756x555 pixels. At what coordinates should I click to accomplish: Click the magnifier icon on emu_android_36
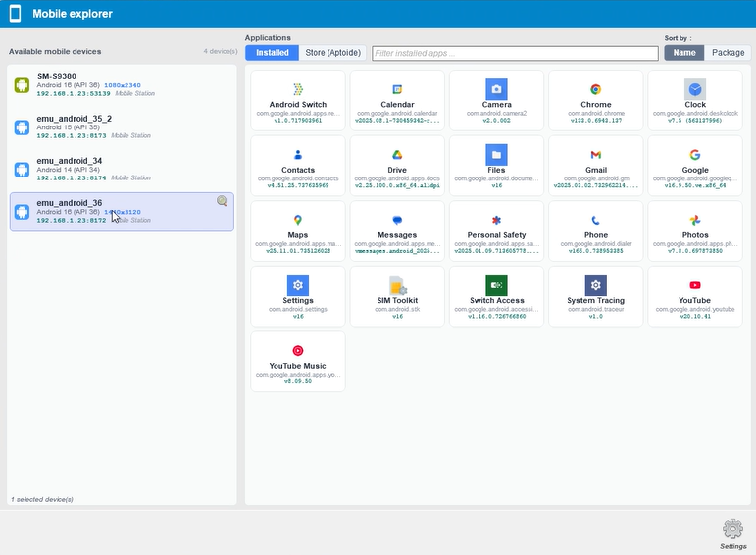click(223, 201)
